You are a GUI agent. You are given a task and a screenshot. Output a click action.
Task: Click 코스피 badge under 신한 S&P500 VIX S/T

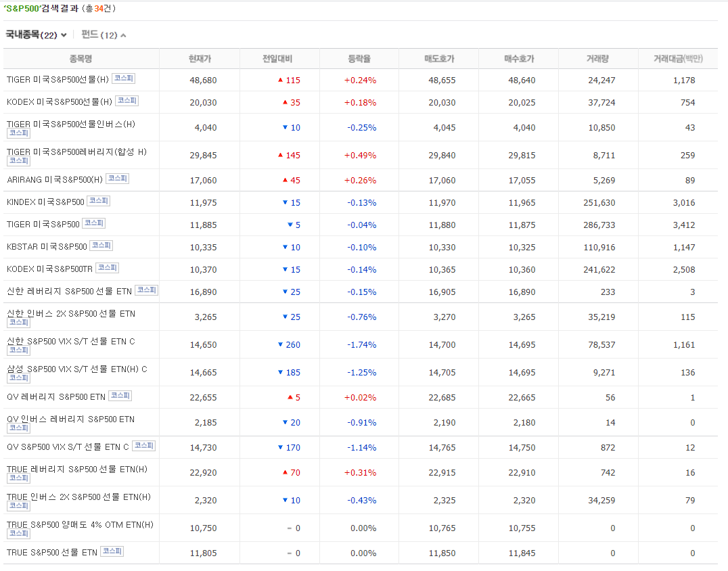(18, 350)
